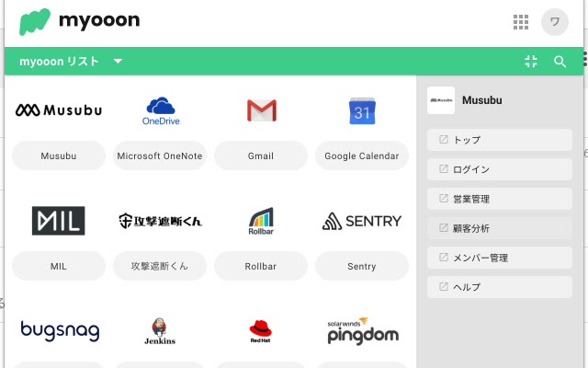Screen dimensions: 588x368
Task: Select the Musubu label button
Action: point(59,155)
